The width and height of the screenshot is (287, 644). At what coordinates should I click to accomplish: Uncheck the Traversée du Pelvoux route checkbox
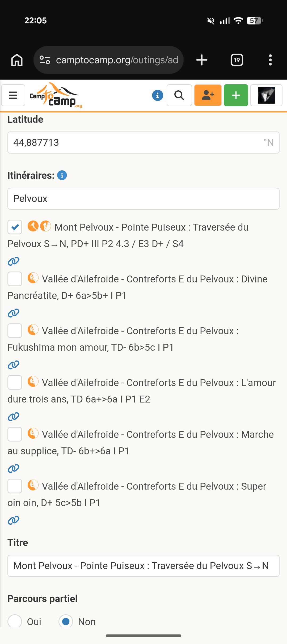click(15, 227)
